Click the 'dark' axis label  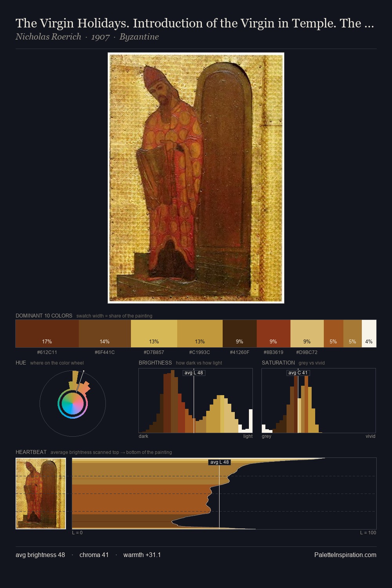point(143,436)
